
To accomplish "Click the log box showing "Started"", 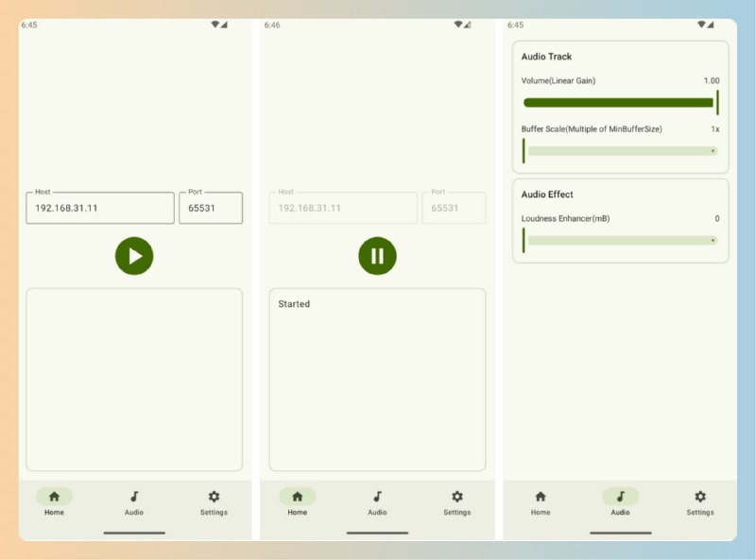I will (x=377, y=380).
